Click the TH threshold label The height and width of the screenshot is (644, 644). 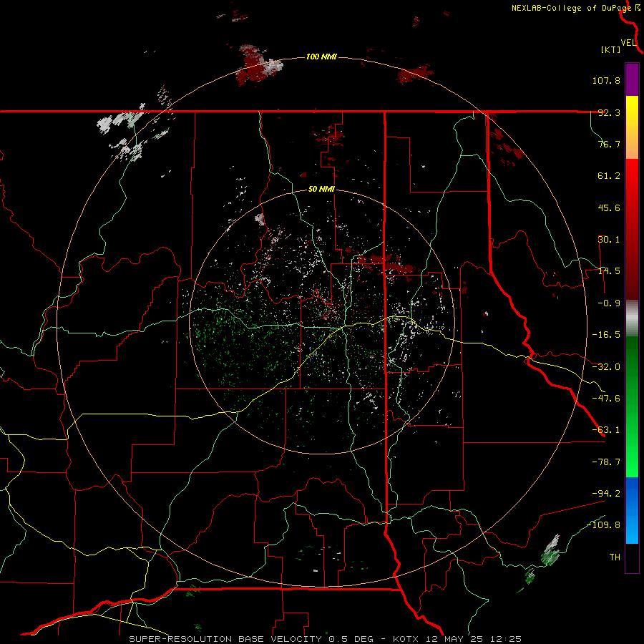click(x=615, y=557)
